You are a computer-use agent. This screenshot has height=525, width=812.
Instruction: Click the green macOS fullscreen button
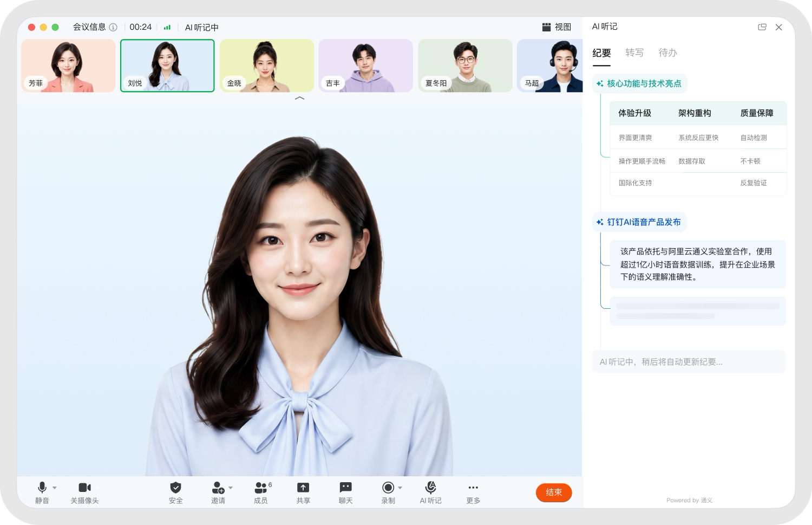tap(55, 27)
